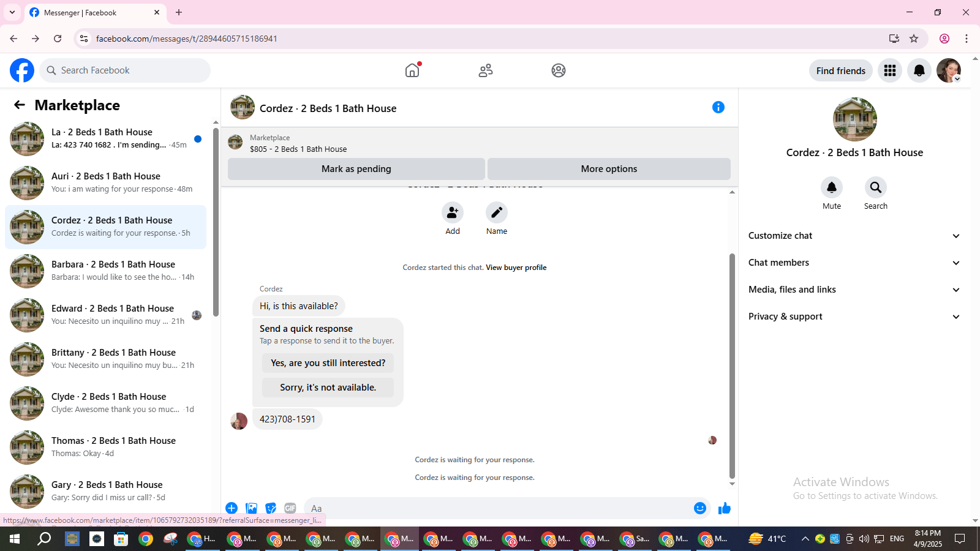
Task: Click the message scroll down arrow
Action: coord(732,484)
